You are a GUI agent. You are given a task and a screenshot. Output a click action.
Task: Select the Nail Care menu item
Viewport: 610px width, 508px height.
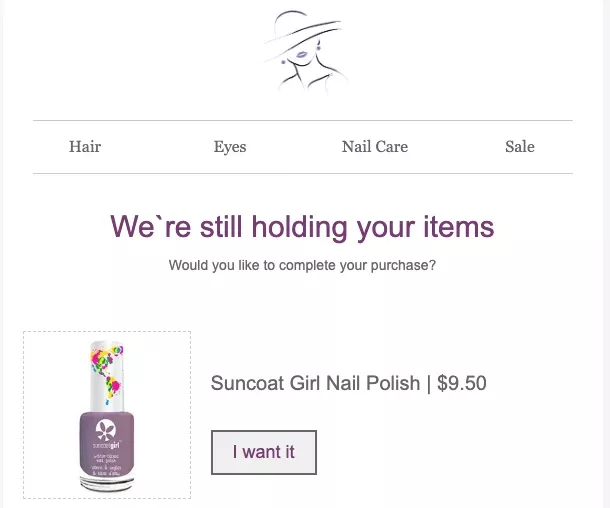click(375, 147)
